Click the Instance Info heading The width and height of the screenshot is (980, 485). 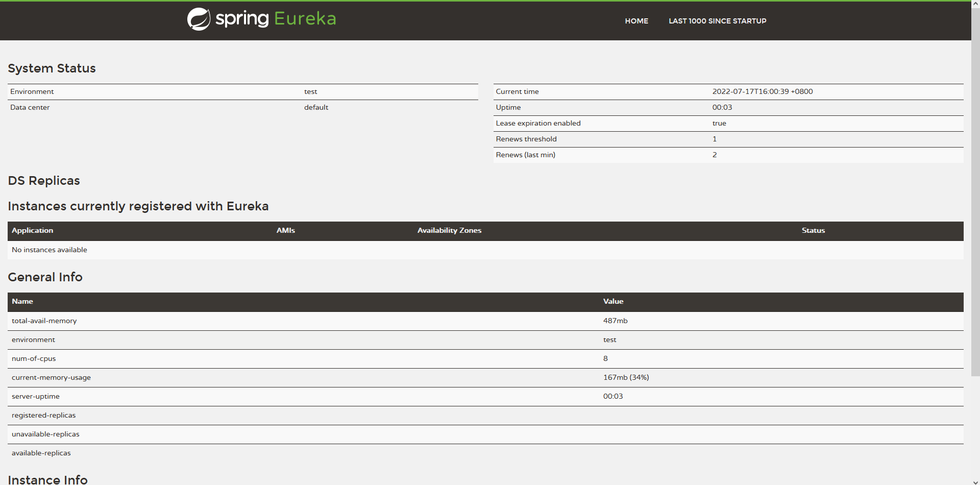47,479
